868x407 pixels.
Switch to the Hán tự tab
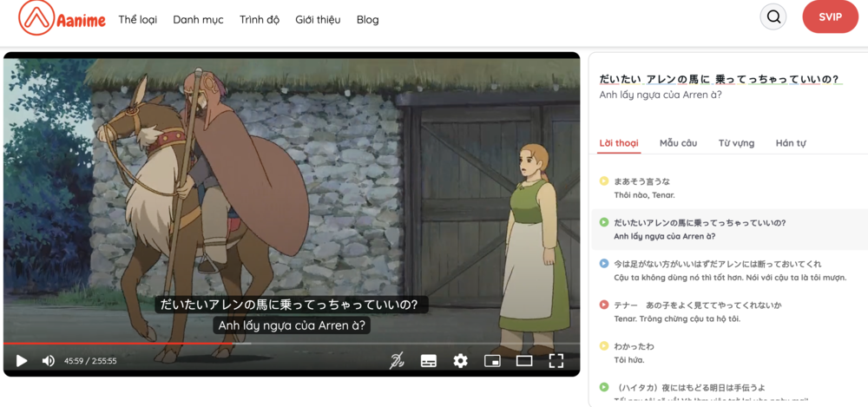point(791,143)
